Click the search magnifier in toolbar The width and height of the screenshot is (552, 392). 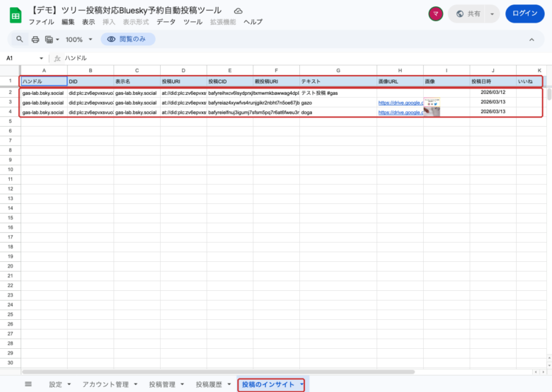(x=20, y=39)
